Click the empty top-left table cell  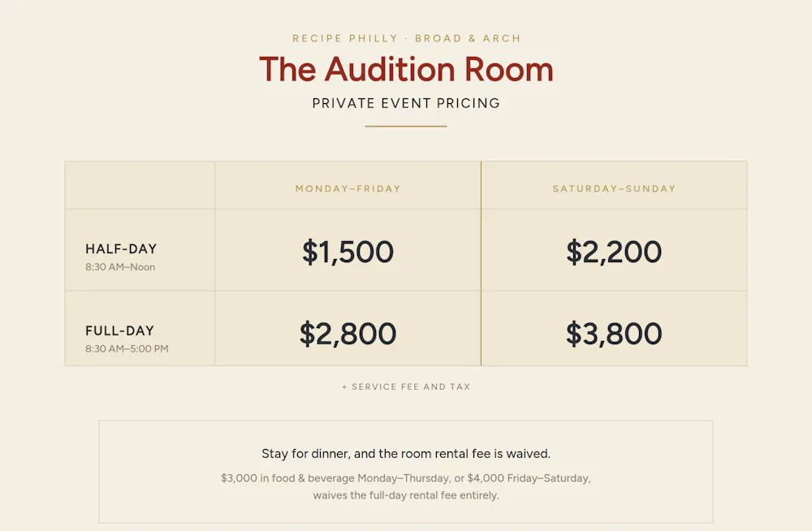point(140,185)
